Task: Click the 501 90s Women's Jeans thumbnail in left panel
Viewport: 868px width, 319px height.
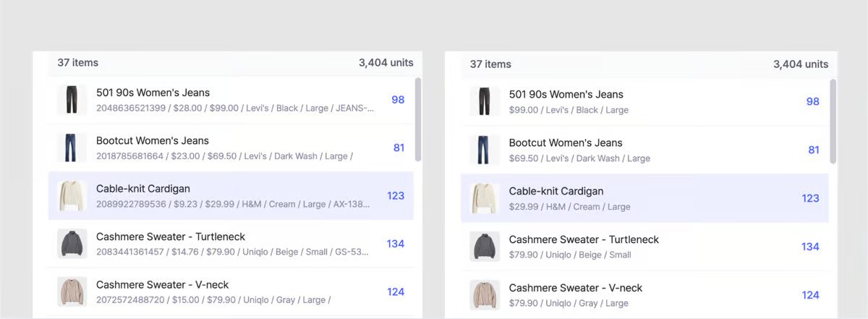Action: click(72, 100)
